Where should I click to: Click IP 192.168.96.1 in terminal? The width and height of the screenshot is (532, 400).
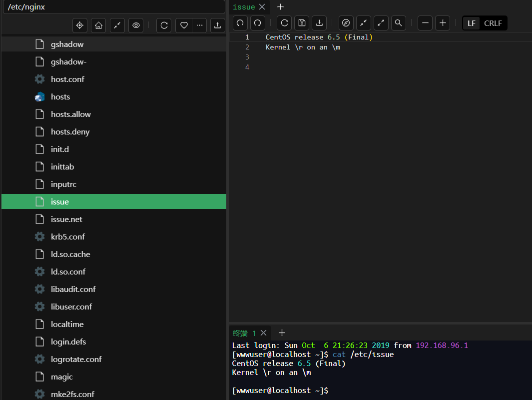442,345
